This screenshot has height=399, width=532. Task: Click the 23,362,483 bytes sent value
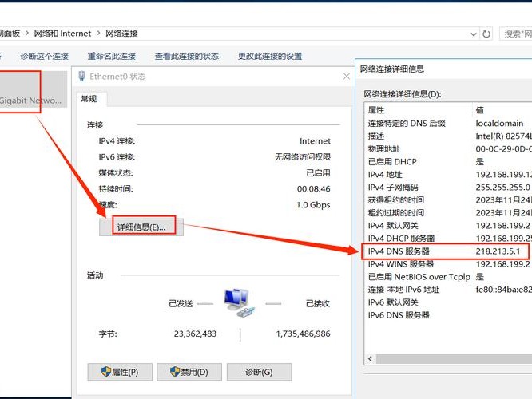tap(195, 334)
